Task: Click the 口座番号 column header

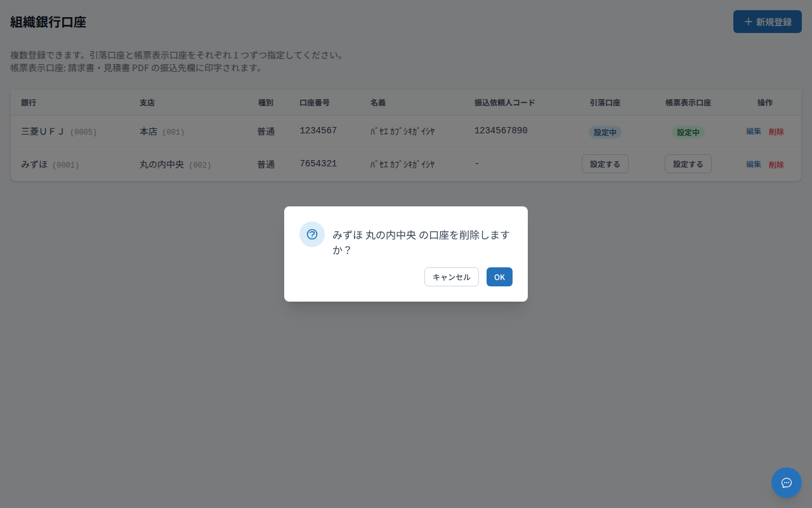Action: [x=315, y=102]
